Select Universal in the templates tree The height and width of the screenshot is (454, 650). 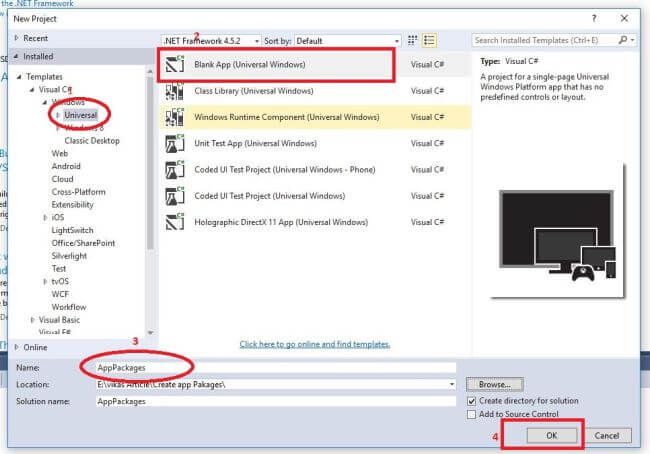point(80,115)
